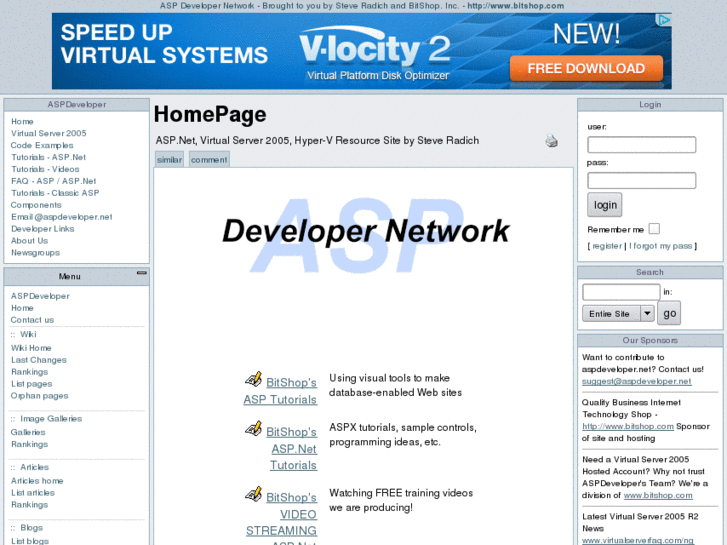Open the Newsgroups link
Viewport: 727px width, 545px height.
(35, 253)
